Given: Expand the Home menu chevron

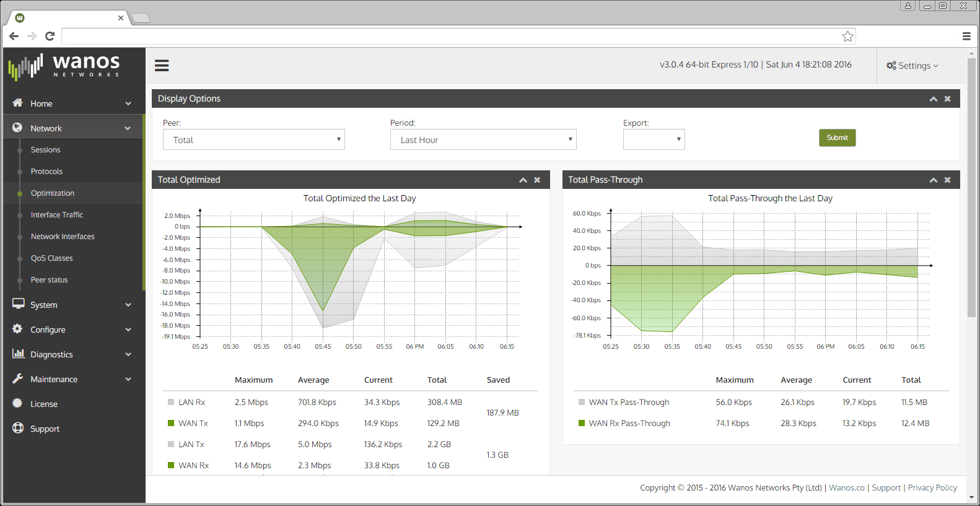Looking at the screenshot, I should pyautogui.click(x=128, y=103).
